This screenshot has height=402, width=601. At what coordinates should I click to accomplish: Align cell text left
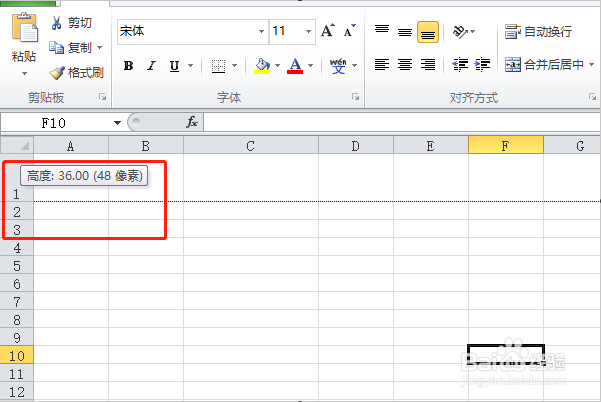(382, 64)
